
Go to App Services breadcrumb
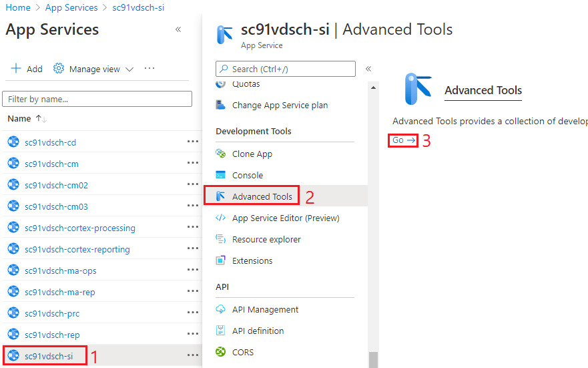tap(71, 7)
